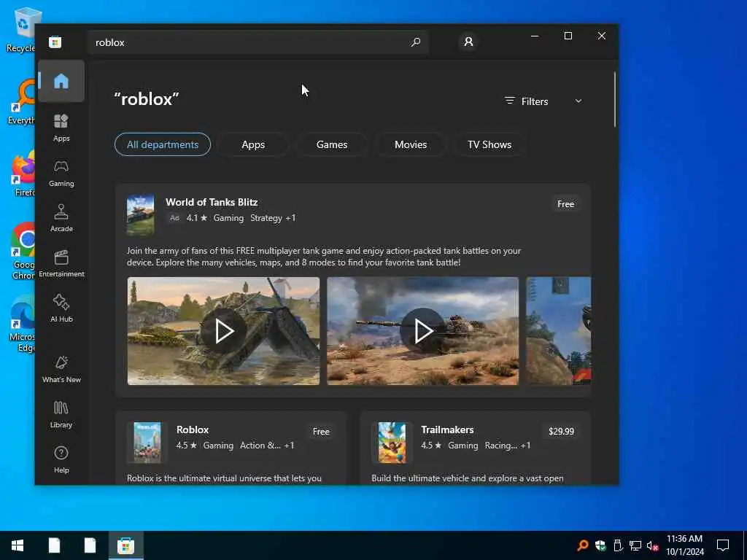
Task: Click the World of Tanks Blitz app icon
Action: tap(140, 215)
